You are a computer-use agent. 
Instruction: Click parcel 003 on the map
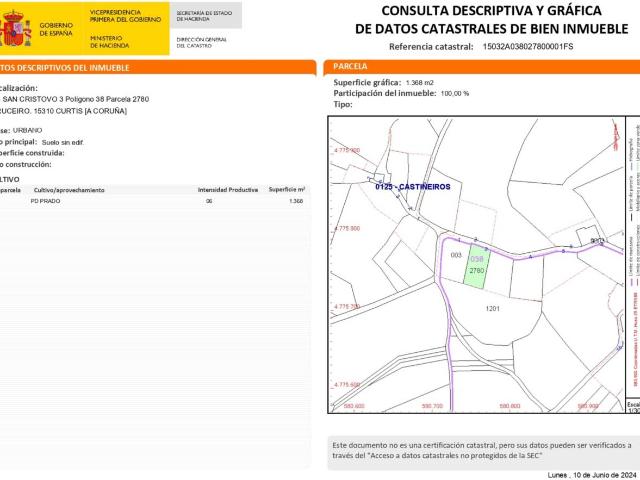456,255
